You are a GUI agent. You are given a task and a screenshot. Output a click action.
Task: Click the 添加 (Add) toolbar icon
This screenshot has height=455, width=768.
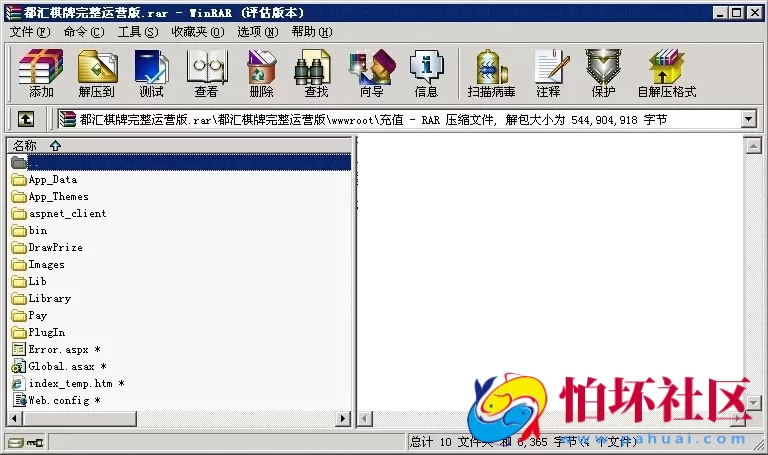pos(41,73)
